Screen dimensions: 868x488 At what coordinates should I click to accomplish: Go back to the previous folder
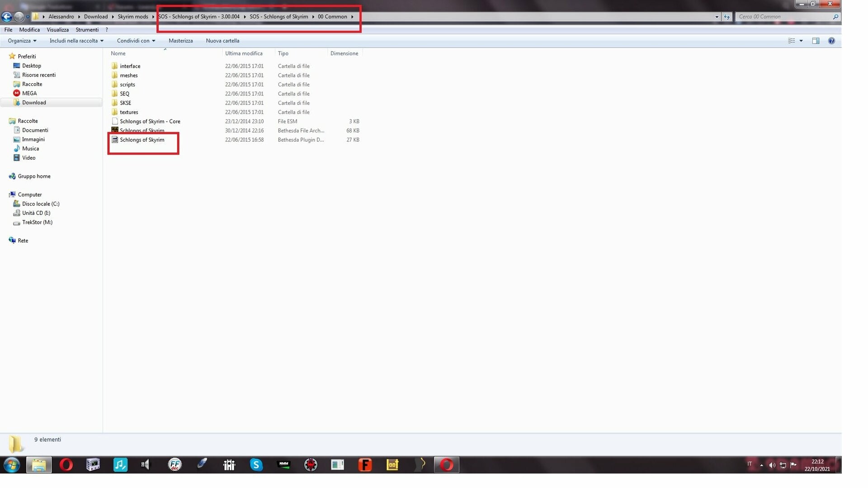(7, 17)
